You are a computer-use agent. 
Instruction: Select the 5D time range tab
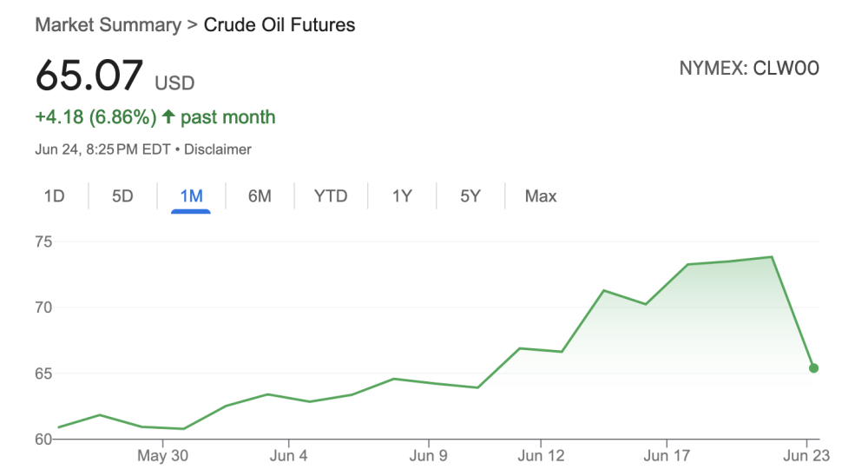[x=122, y=196]
